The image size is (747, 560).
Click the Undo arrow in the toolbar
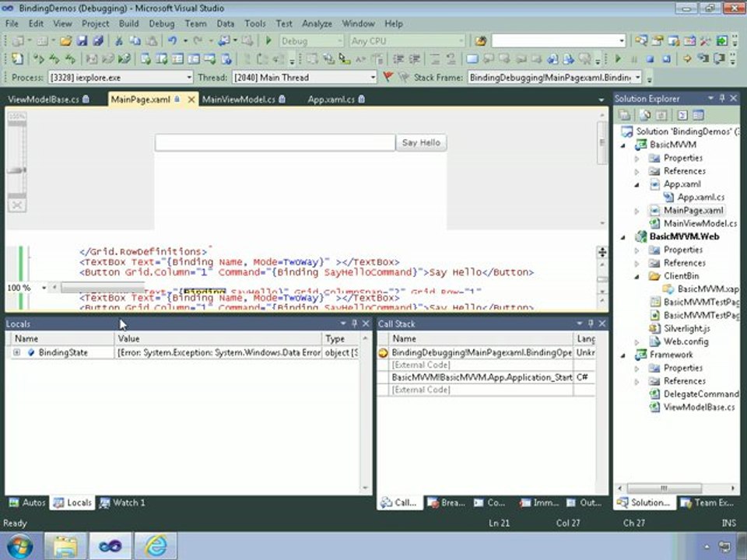(173, 41)
